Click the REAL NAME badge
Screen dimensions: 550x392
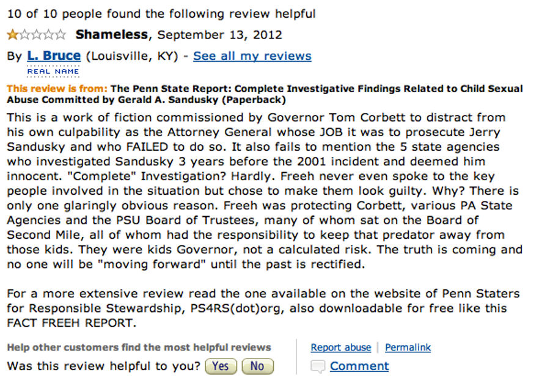point(53,71)
